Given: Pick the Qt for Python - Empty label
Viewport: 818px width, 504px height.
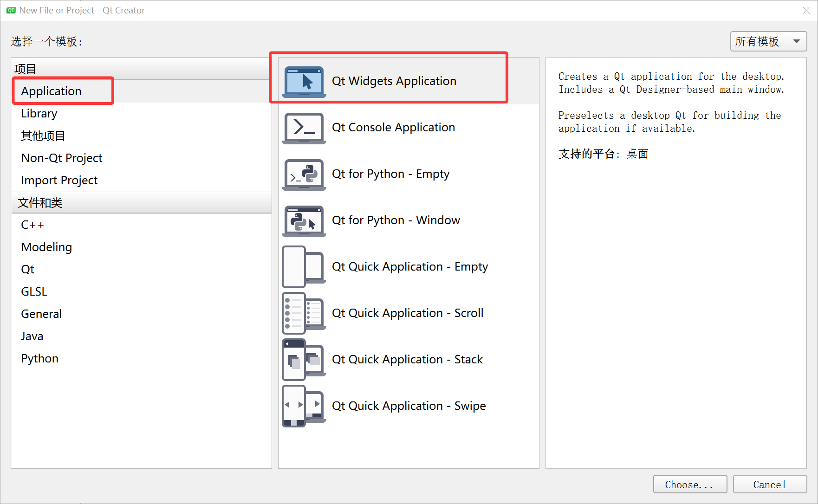Looking at the screenshot, I should tap(390, 174).
